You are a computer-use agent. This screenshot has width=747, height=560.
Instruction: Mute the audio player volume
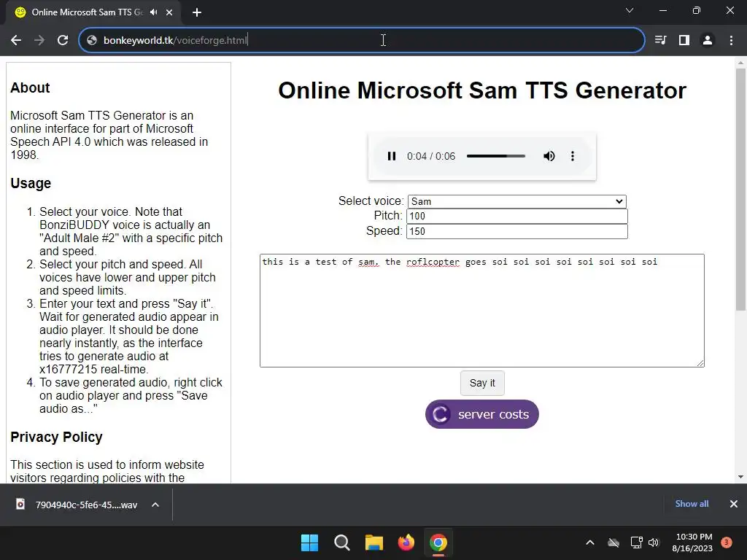[x=549, y=156]
